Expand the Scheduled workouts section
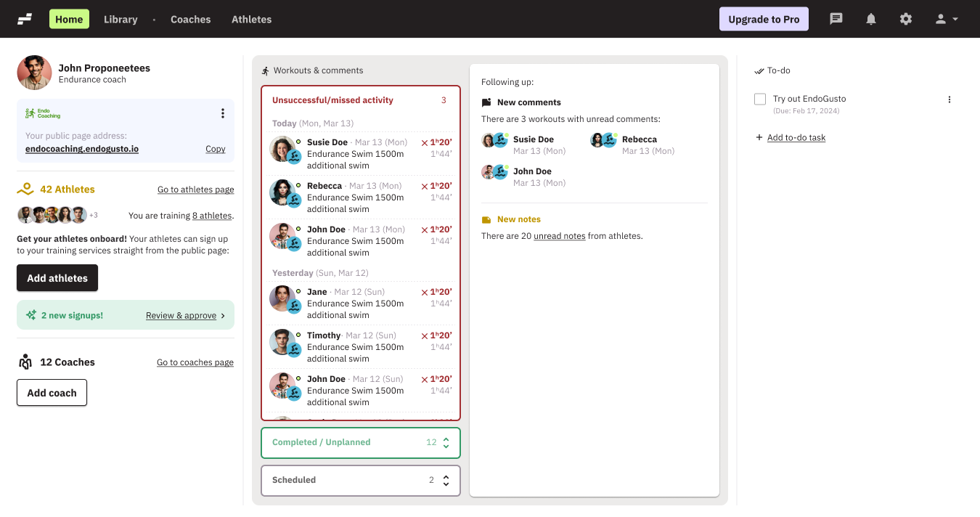This screenshot has height=517, width=980. [x=446, y=480]
